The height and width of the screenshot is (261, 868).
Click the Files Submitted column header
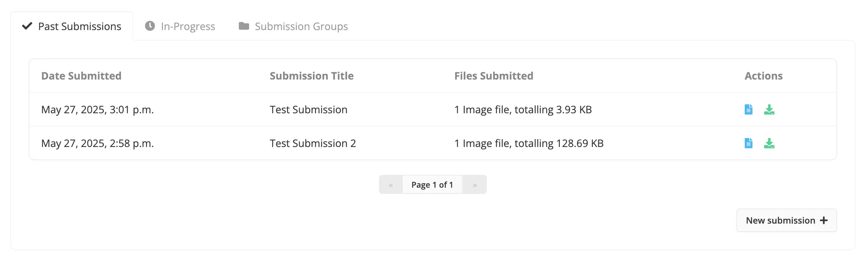coord(494,76)
